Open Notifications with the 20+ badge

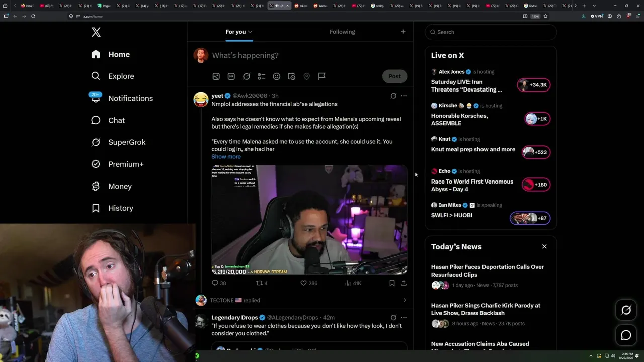(x=122, y=98)
